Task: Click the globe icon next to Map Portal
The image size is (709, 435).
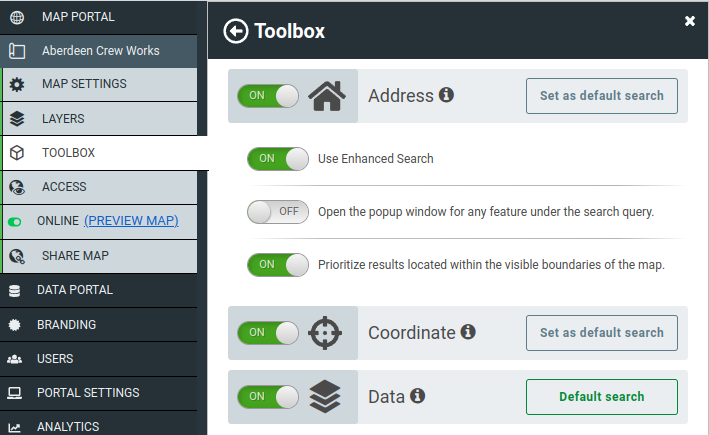Action: click(17, 17)
